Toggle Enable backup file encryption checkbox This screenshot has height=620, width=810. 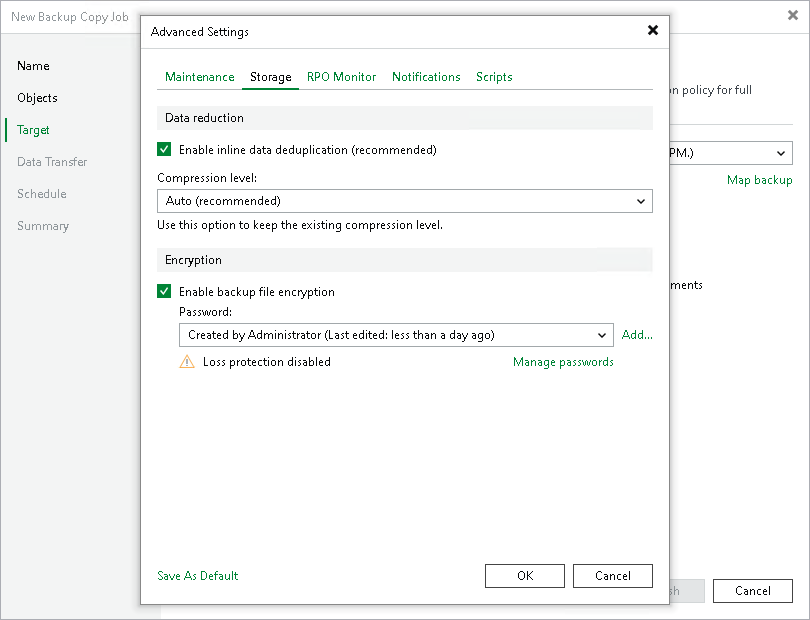click(164, 291)
